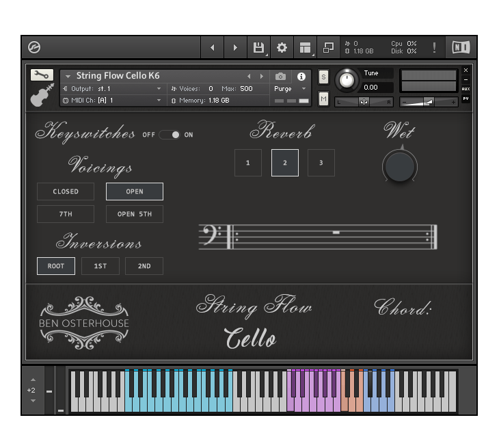The height and width of the screenshot is (448, 499).
Task: Click the snapshot camera icon
Action: tap(280, 77)
